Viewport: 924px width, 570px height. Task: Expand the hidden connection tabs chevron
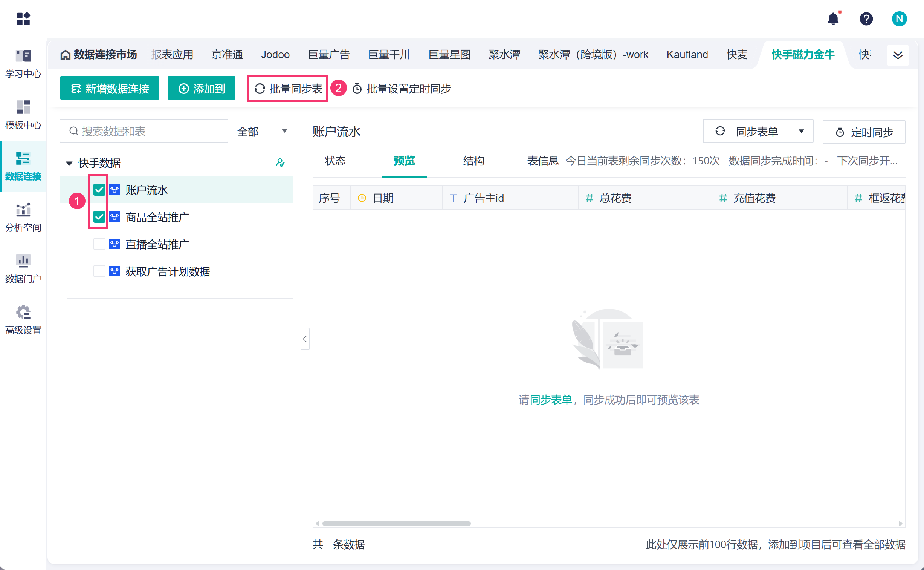pos(898,55)
